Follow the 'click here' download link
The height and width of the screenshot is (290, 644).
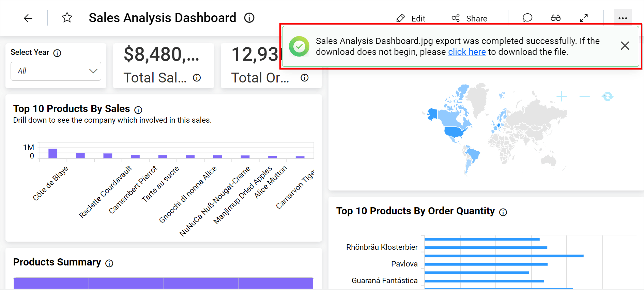pos(466,52)
